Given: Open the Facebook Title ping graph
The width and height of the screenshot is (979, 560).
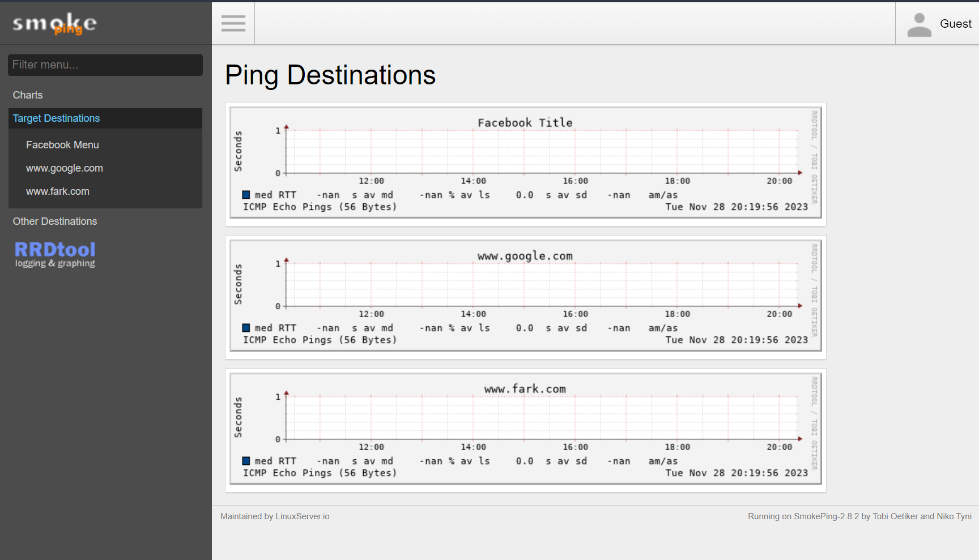Looking at the screenshot, I should [x=526, y=163].
